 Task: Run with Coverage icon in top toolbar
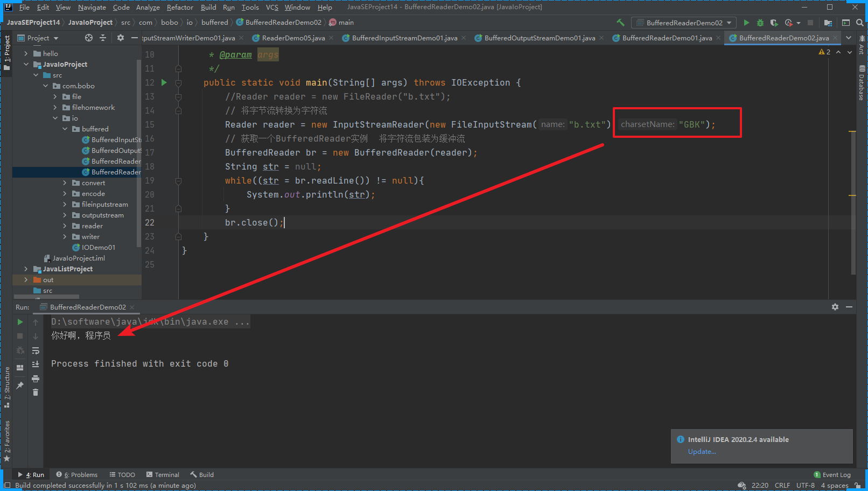[x=774, y=23]
